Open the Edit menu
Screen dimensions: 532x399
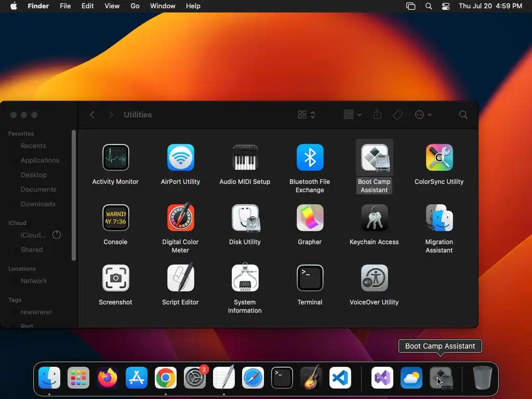pyautogui.click(x=87, y=6)
